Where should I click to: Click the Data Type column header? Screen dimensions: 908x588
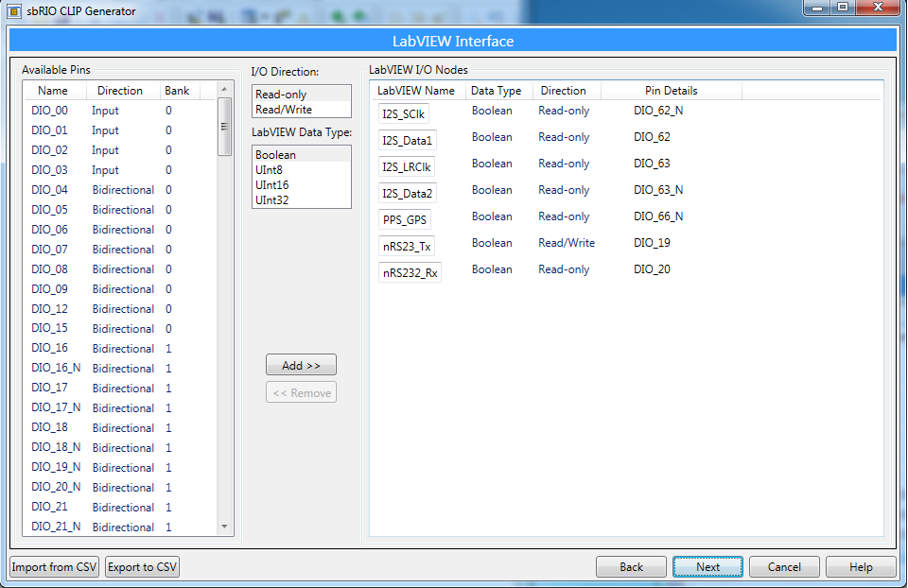pos(499,91)
